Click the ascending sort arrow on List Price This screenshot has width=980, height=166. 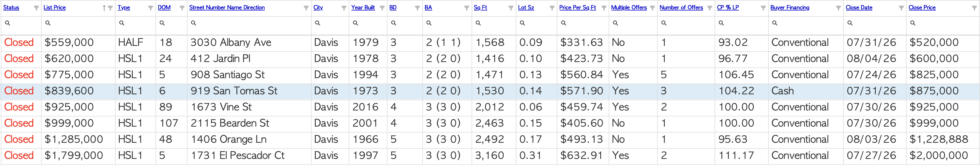[104, 8]
